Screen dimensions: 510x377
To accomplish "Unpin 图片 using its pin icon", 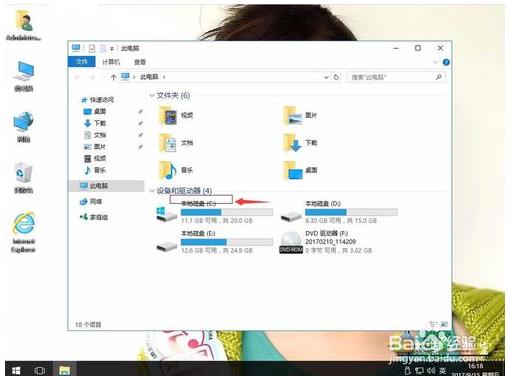I will coord(140,147).
